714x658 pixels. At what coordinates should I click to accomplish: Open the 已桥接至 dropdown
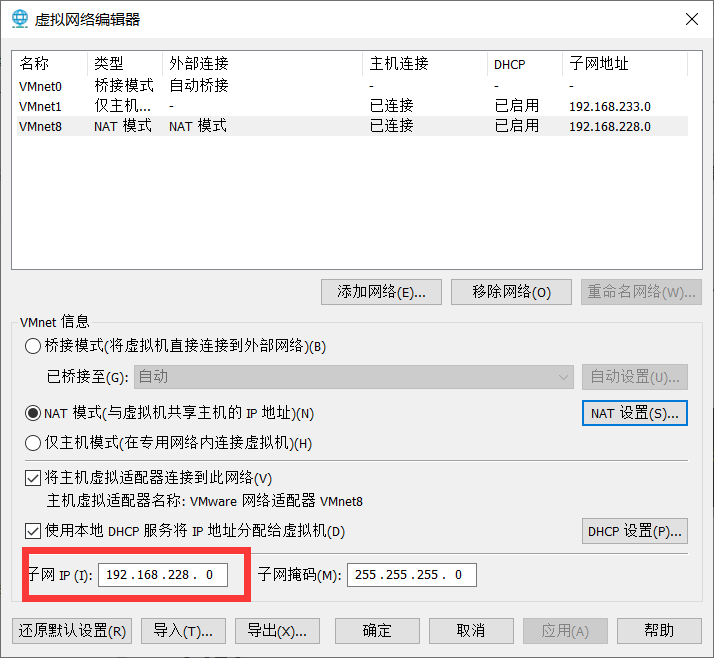354,377
